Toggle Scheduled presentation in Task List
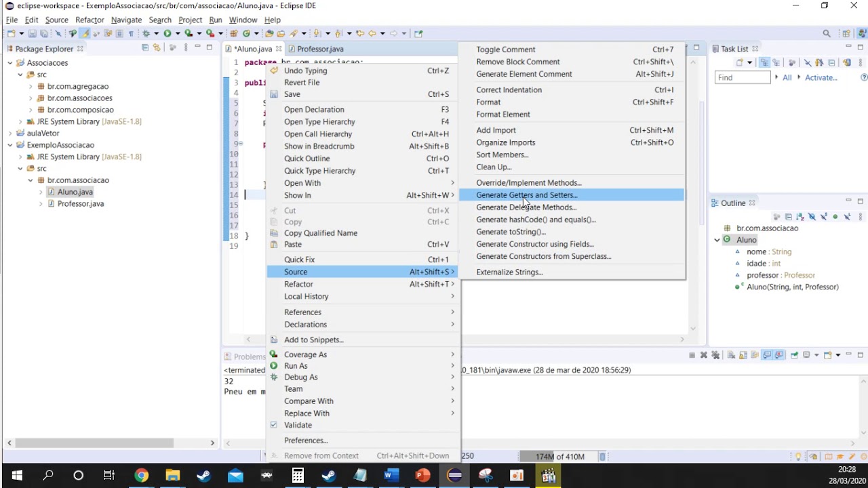868x488 pixels. pos(776,62)
